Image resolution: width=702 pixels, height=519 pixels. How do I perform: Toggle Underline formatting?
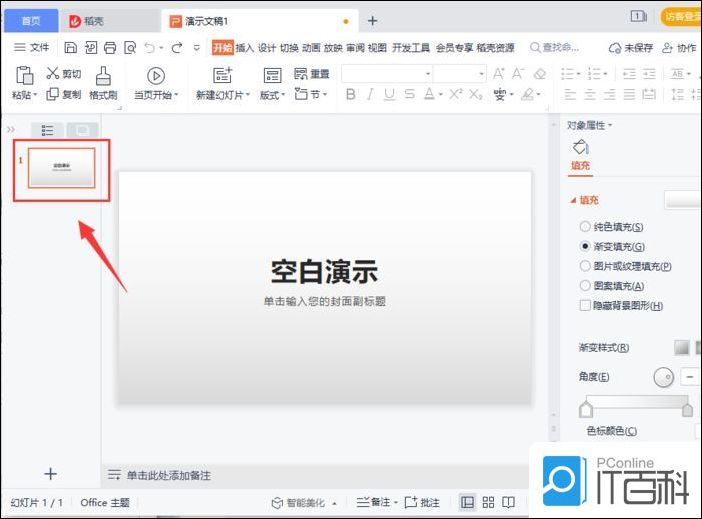point(390,94)
